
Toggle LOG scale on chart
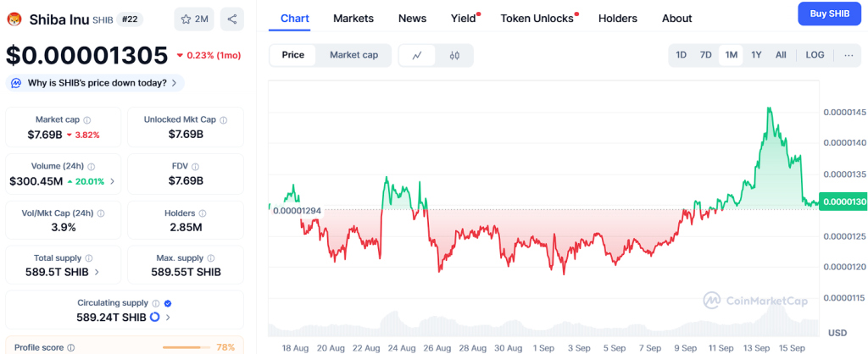(815, 55)
